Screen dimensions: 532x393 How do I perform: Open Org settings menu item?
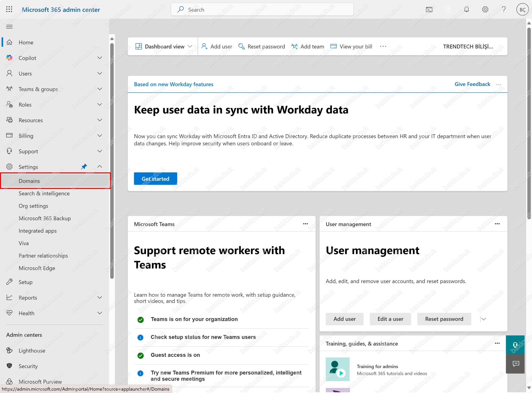tap(33, 206)
